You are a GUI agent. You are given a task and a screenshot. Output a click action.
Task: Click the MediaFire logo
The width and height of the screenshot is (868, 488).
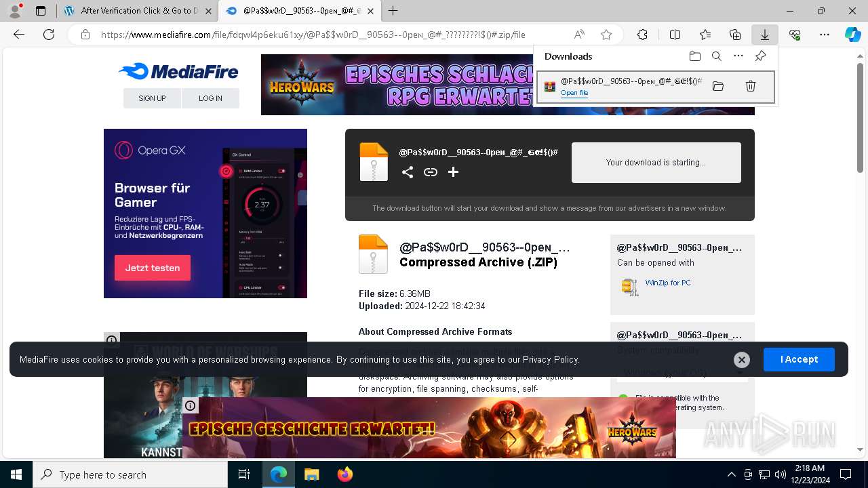click(x=178, y=71)
